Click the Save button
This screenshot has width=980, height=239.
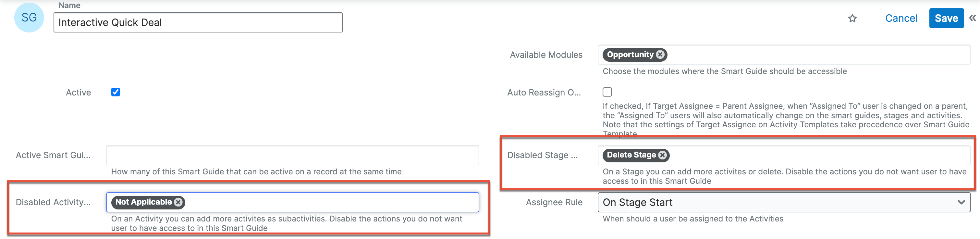coord(946,18)
